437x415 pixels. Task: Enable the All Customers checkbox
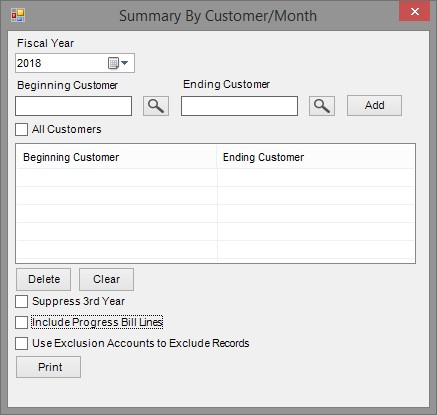coord(21,129)
